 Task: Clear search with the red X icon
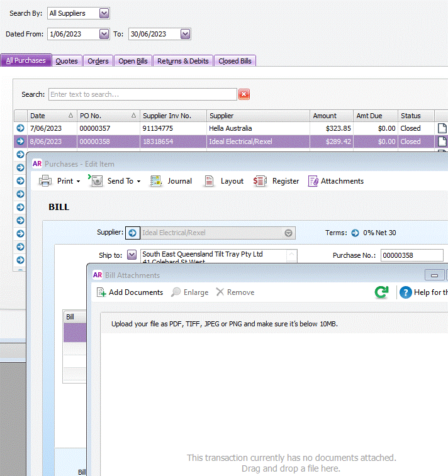click(244, 94)
